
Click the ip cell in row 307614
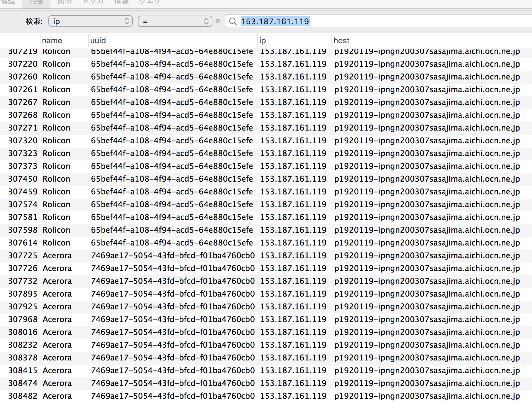(x=293, y=243)
